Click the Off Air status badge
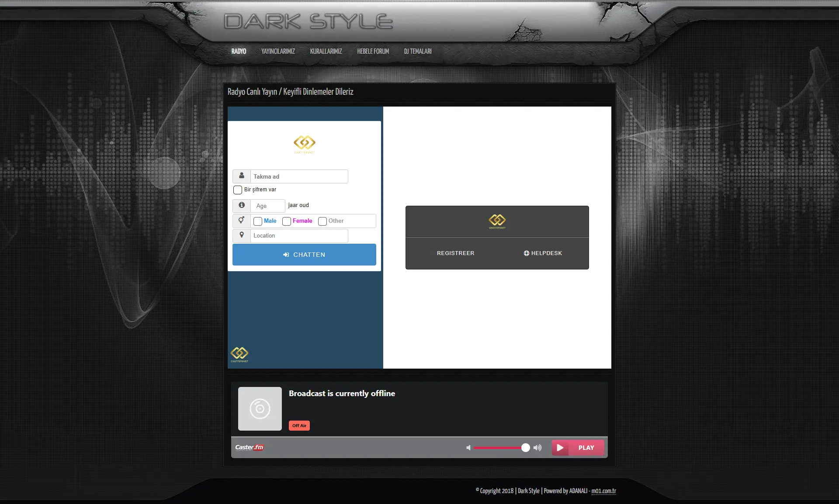Viewport: 839px width, 504px height. 299,426
